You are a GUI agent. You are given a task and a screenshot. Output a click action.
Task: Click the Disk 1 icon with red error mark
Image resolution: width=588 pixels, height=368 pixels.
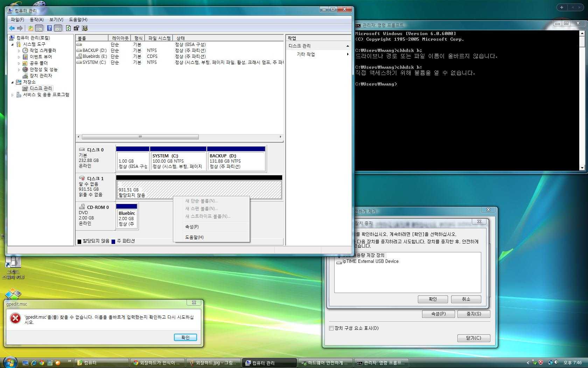tap(82, 178)
